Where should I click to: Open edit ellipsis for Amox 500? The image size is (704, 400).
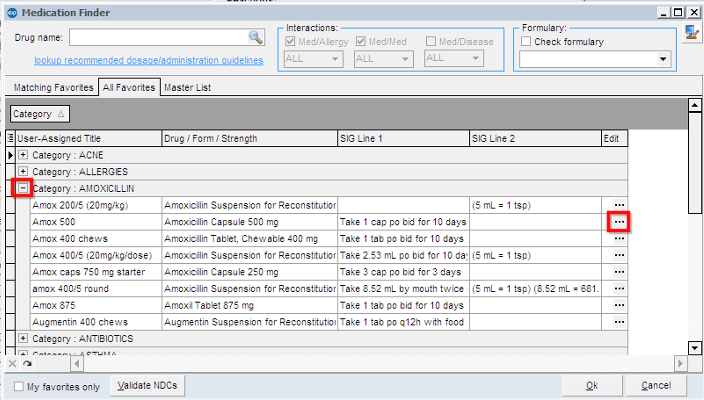click(x=619, y=222)
